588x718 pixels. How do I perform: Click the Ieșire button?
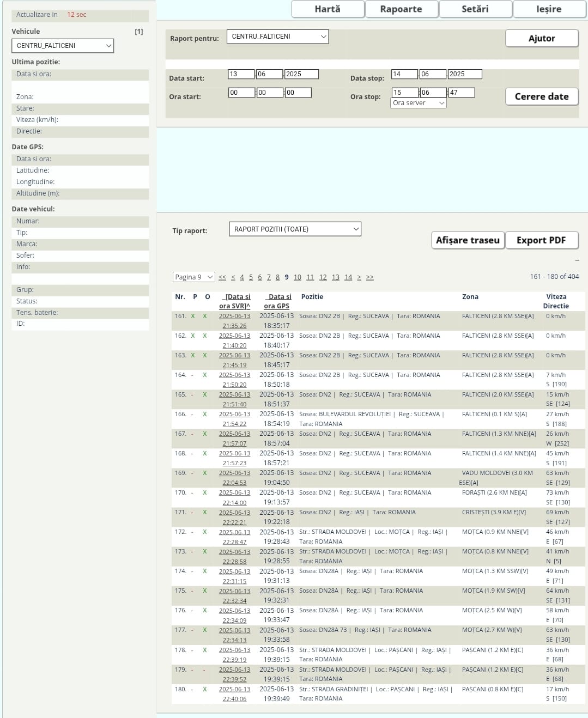[x=549, y=9]
